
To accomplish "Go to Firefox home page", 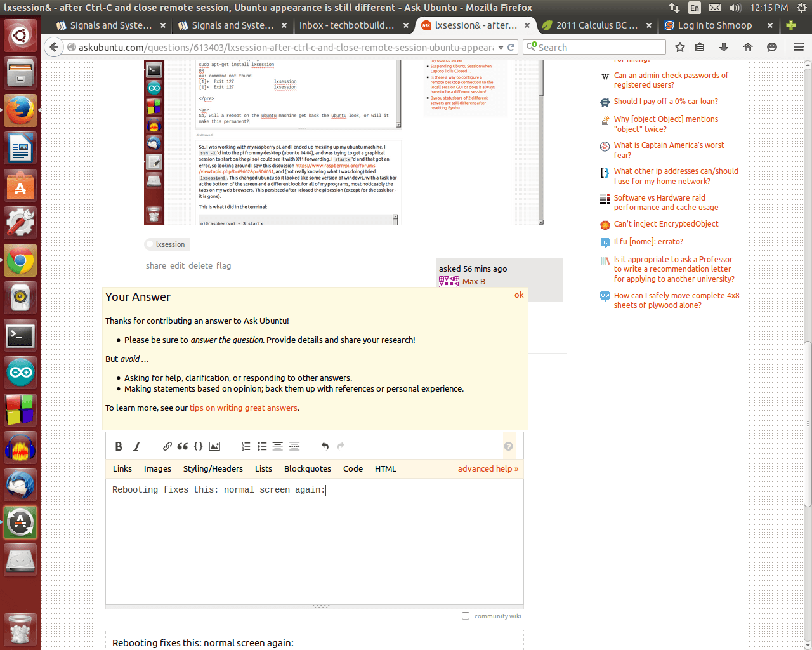I will coord(748,47).
